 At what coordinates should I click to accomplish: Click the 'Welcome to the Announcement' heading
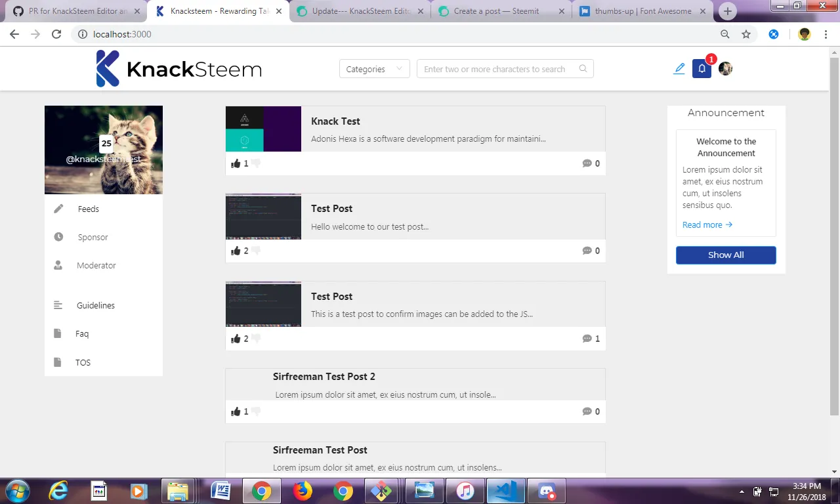pyautogui.click(x=726, y=147)
